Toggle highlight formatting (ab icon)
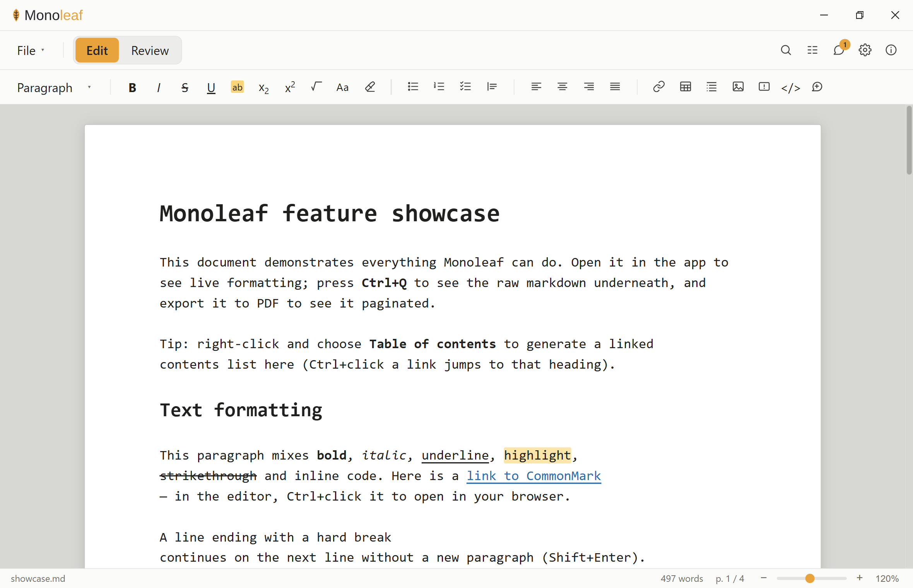The height and width of the screenshot is (588, 913). (x=237, y=87)
